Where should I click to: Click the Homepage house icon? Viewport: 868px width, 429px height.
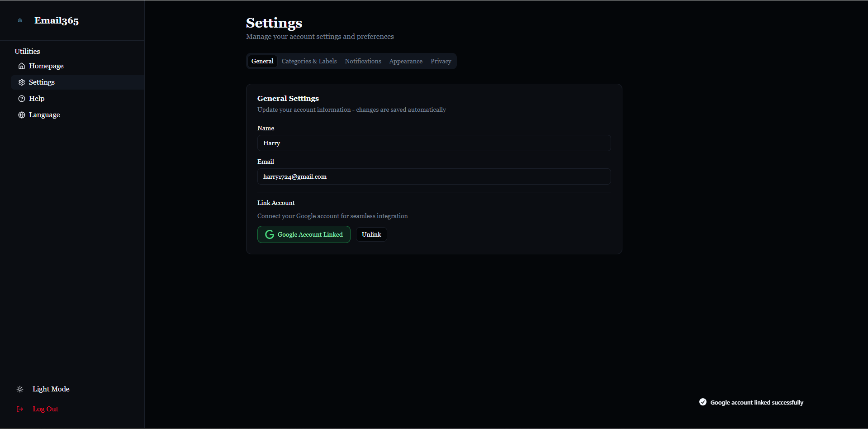click(x=21, y=66)
